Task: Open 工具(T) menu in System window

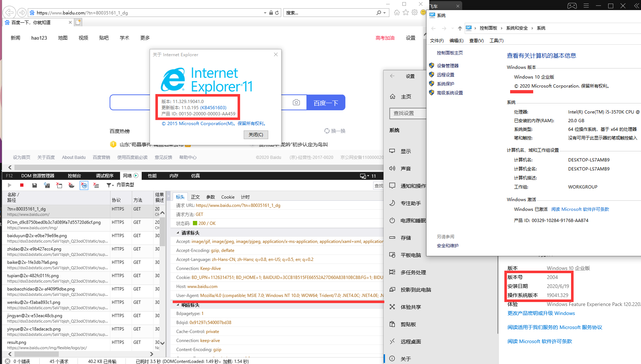Action: pos(496,41)
